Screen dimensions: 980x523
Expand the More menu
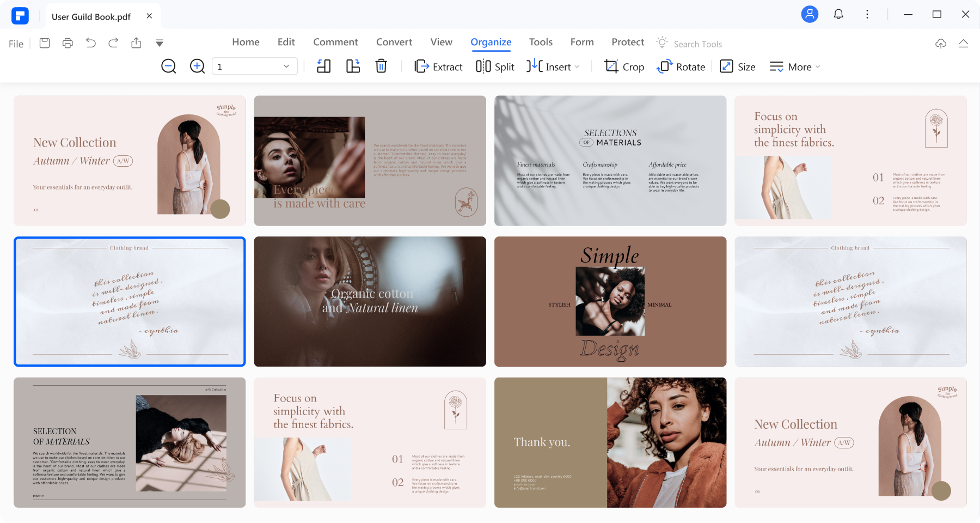tap(795, 66)
